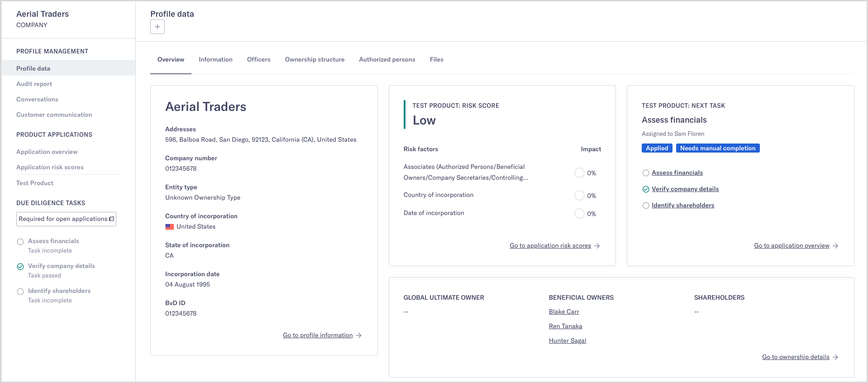
Task: Open Conversations in the sidebar
Action: [x=37, y=99]
